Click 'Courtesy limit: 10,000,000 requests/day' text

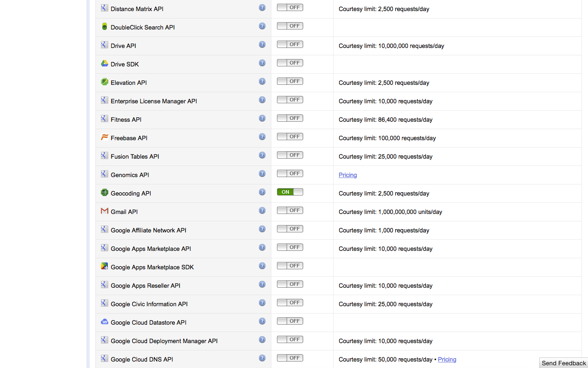click(x=391, y=46)
